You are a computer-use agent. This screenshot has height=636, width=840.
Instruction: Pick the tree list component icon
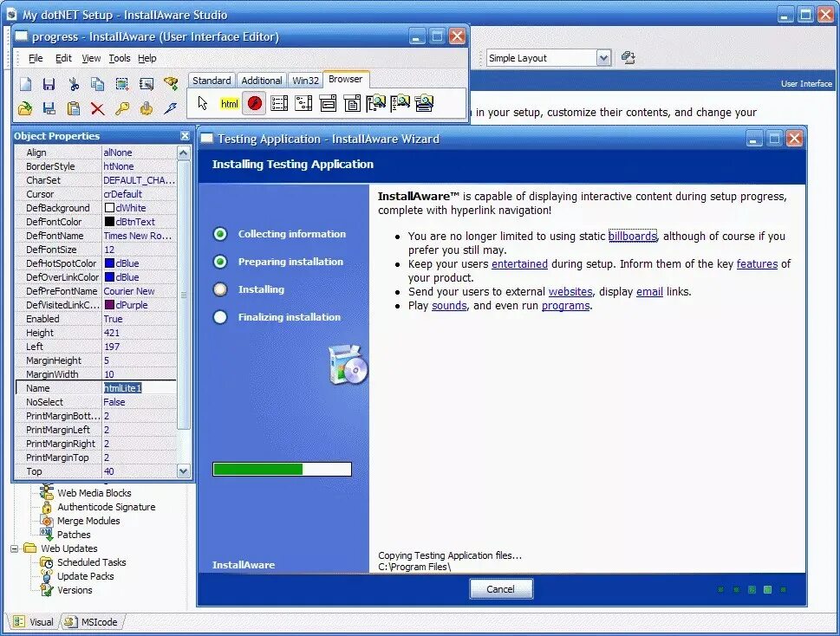tap(303, 103)
